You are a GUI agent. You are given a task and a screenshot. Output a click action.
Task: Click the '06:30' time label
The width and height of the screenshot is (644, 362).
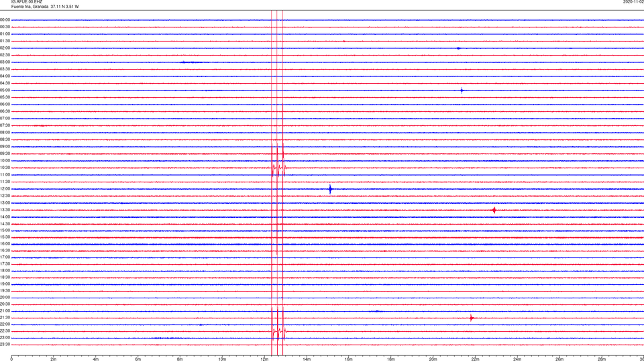tap(5, 111)
